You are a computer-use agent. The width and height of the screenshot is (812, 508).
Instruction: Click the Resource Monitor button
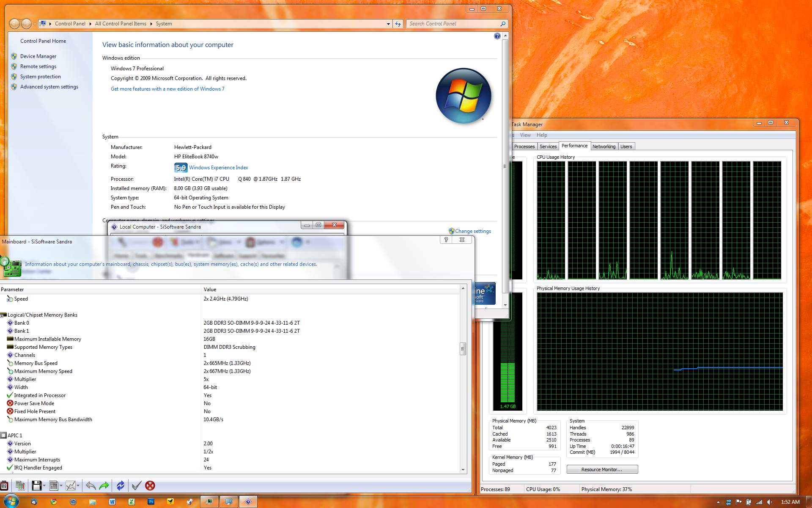pos(602,469)
